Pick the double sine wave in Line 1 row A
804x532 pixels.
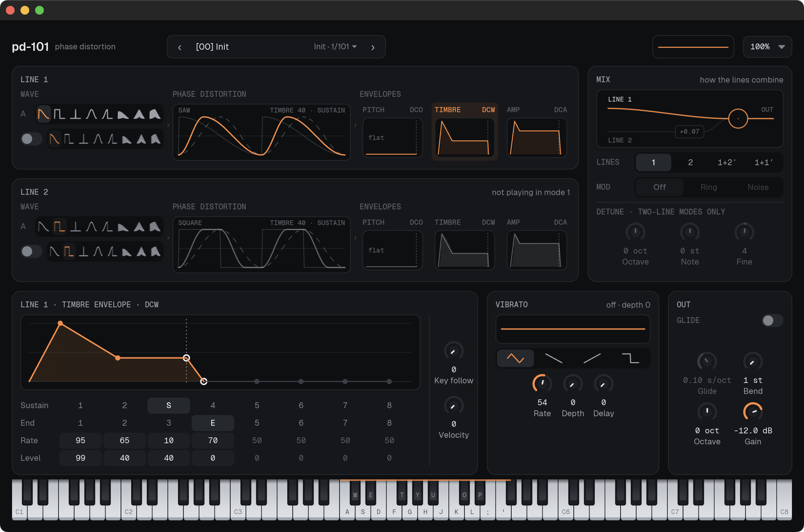coord(91,114)
